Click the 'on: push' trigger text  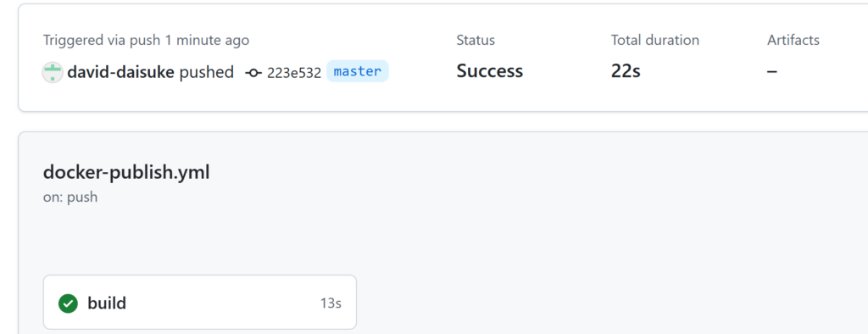pyautogui.click(x=70, y=198)
